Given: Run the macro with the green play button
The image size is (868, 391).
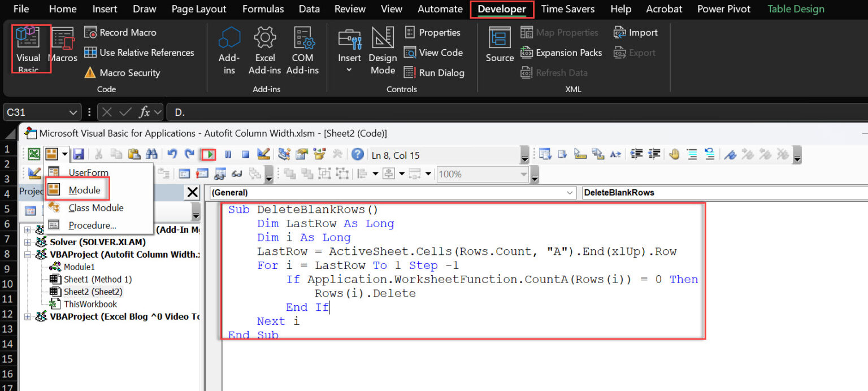Looking at the screenshot, I should [209, 154].
